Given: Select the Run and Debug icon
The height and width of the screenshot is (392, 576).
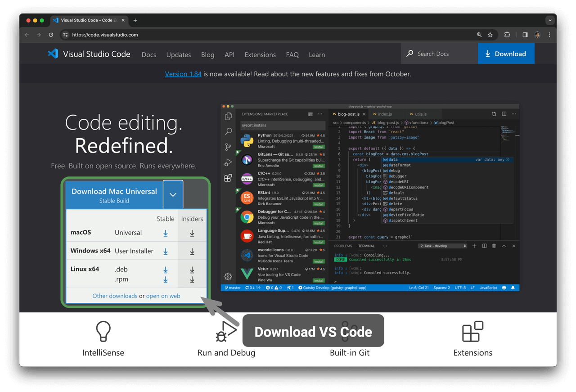Looking at the screenshot, I should [228, 162].
